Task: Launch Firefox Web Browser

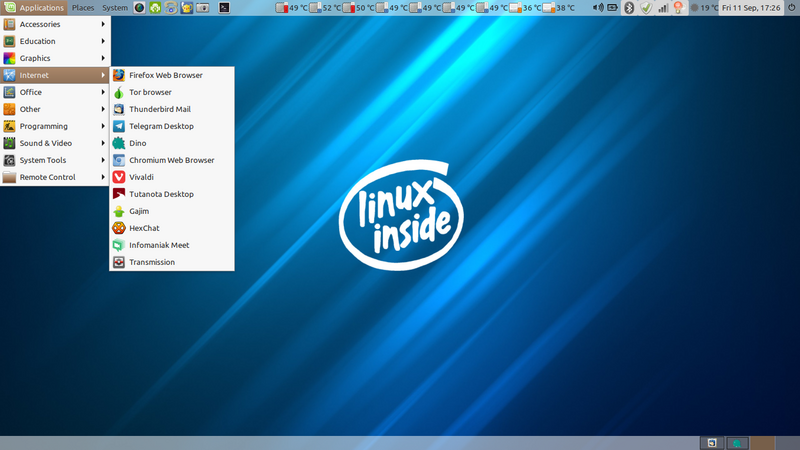Action: click(x=172, y=75)
